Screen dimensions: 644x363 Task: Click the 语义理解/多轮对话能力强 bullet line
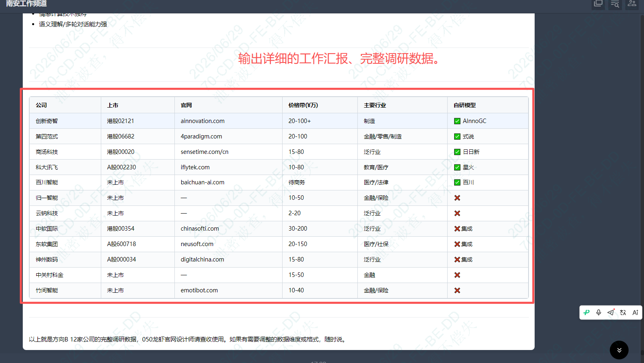pyautogui.click(x=73, y=24)
